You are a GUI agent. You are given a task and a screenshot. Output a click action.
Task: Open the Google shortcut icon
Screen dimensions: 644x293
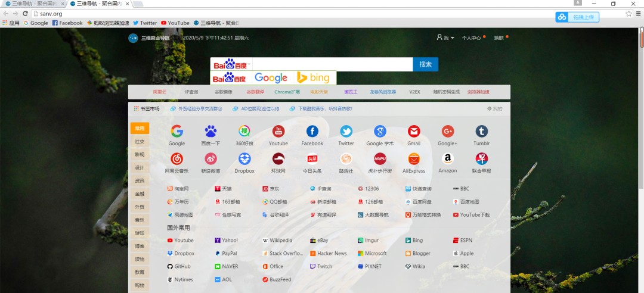(x=177, y=132)
